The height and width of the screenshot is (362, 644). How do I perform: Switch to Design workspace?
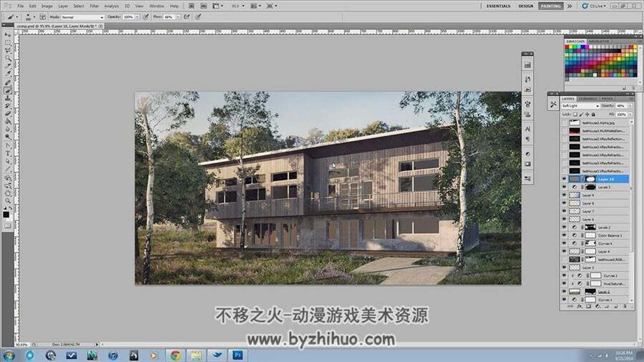click(526, 6)
